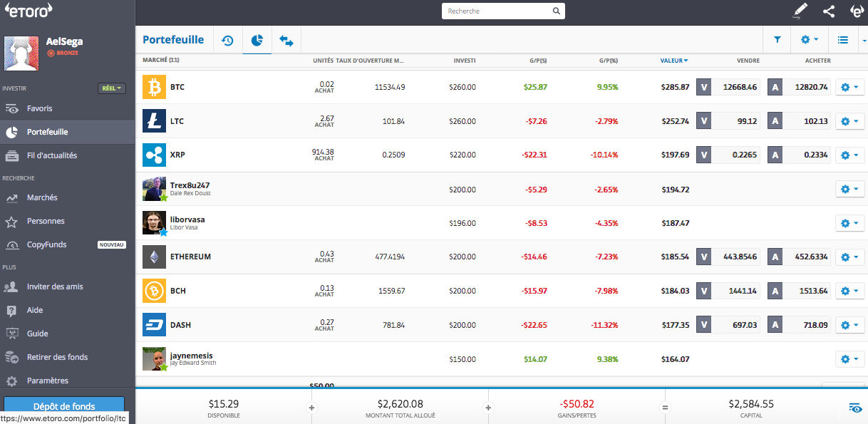Screen dimensions: 868x424
Task: Click the share icon in top bar
Action: [x=829, y=11]
